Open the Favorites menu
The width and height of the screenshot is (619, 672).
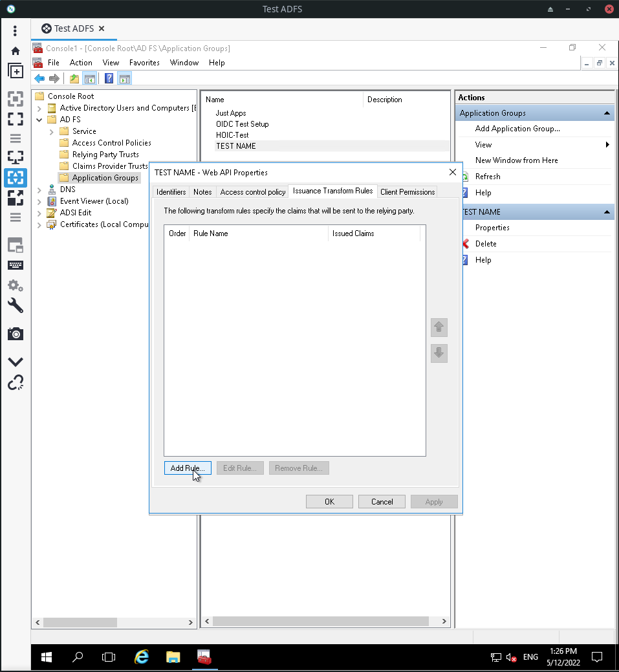pyautogui.click(x=144, y=63)
